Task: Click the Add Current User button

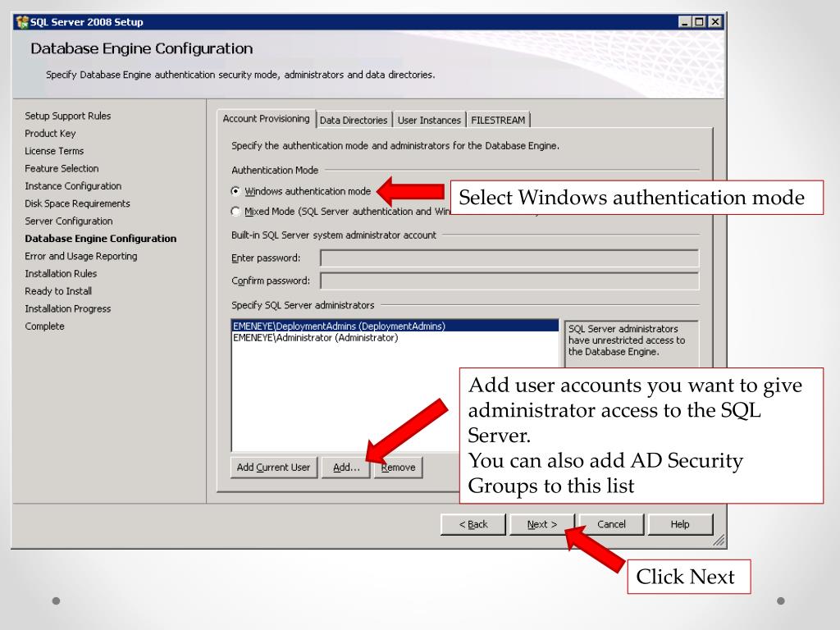Action: (x=274, y=467)
